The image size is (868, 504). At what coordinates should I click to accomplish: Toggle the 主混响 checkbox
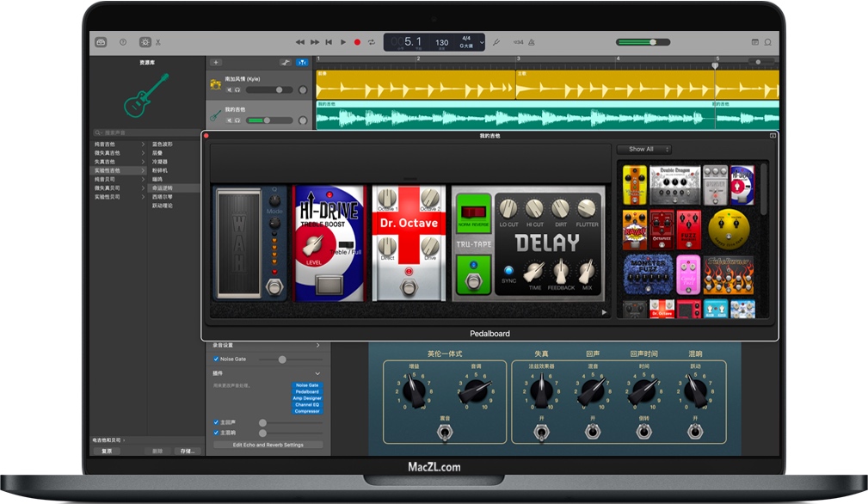pos(216,432)
